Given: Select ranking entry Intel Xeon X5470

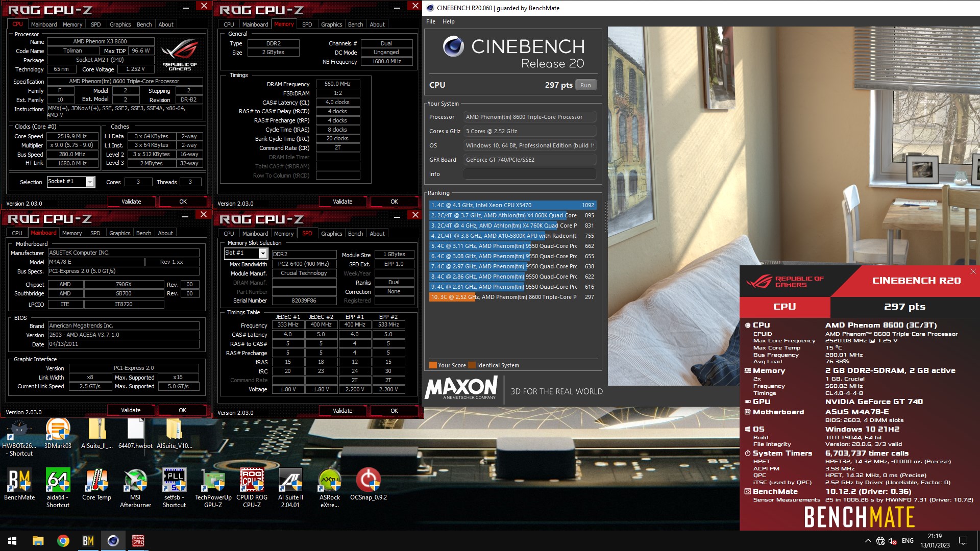Looking at the screenshot, I should pyautogui.click(x=512, y=205).
